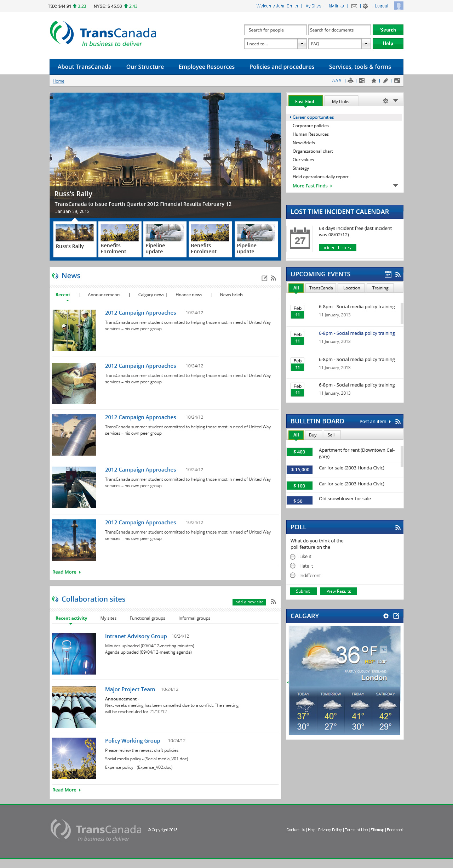Click the user avatar picture
This screenshot has height=868, width=453.
click(398, 6)
